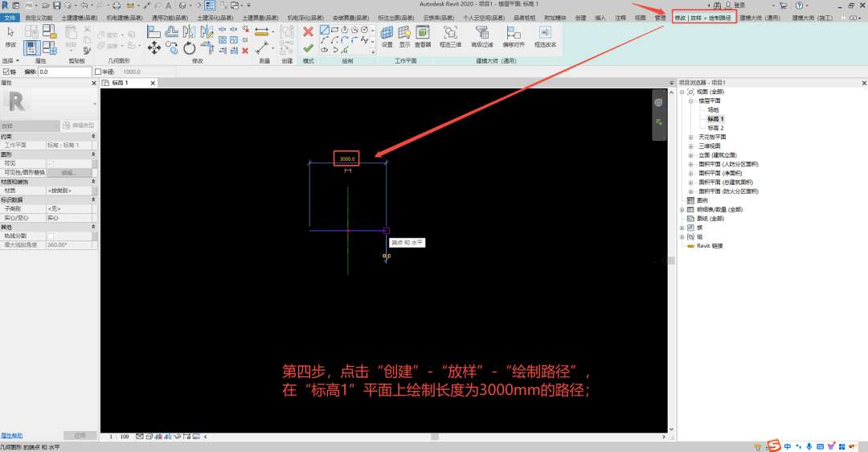
Task: Select the Rectangle draw tool
Action: click(x=334, y=30)
